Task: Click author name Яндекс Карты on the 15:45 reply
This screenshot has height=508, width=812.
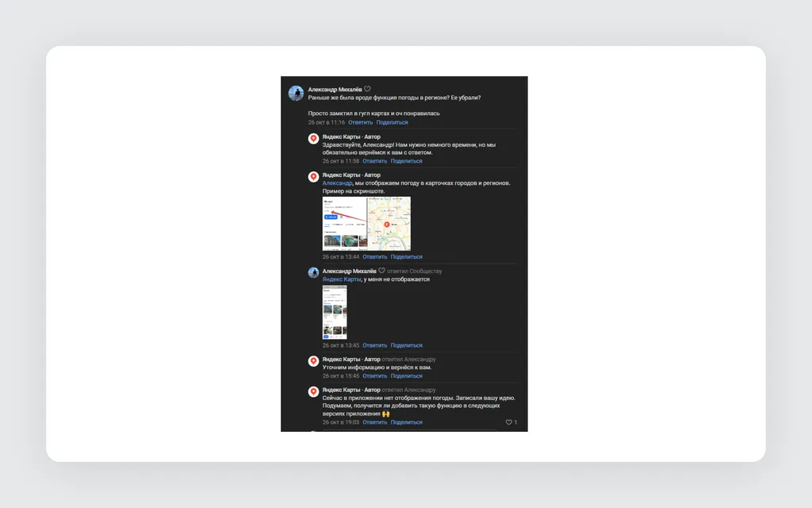Action: click(341, 359)
